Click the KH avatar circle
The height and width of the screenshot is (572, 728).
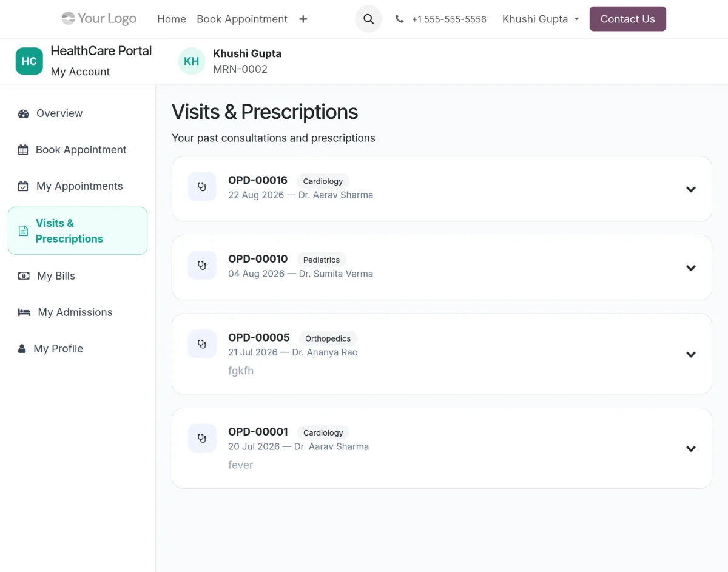click(192, 61)
